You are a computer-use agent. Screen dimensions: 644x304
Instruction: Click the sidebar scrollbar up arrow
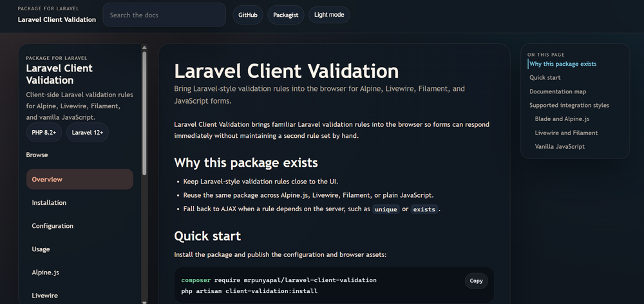click(x=144, y=47)
